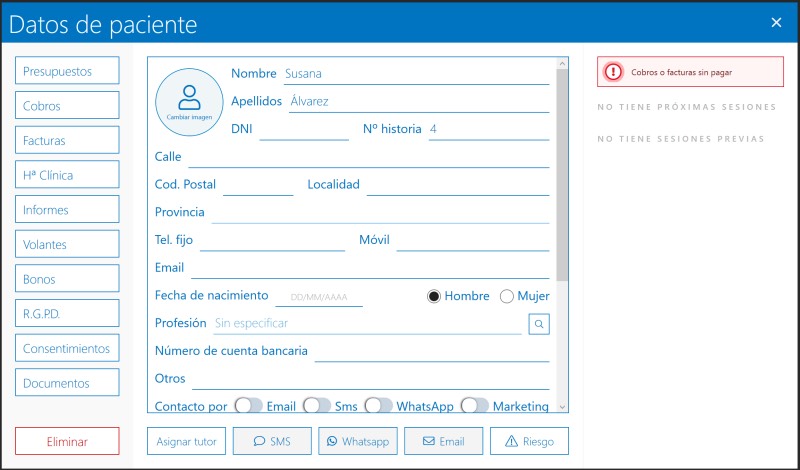Open the Presupuestos section
Screen dimensions: 800x470
click(67, 71)
